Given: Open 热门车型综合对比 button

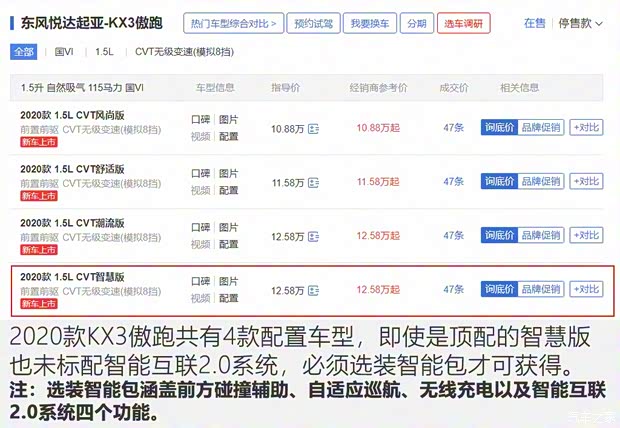Looking at the screenshot, I should pos(233,23).
